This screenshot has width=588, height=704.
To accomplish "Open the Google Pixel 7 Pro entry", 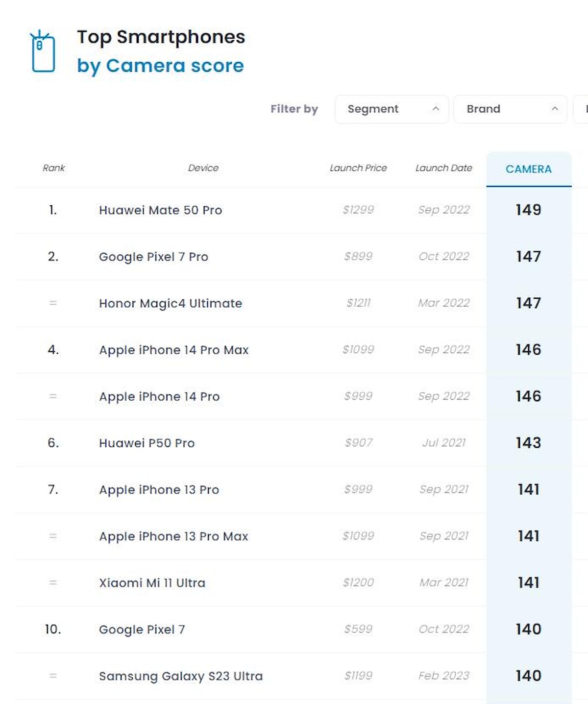I will tap(153, 257).
